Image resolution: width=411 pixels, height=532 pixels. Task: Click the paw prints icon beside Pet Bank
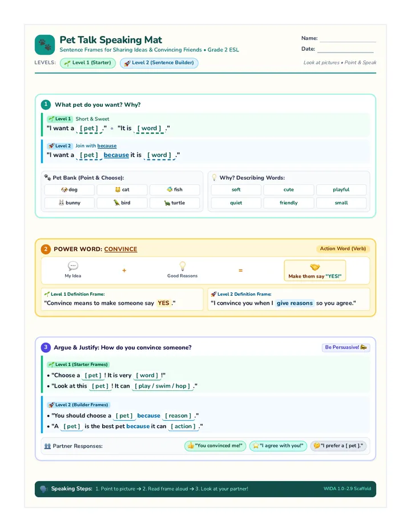click(47, 177)
